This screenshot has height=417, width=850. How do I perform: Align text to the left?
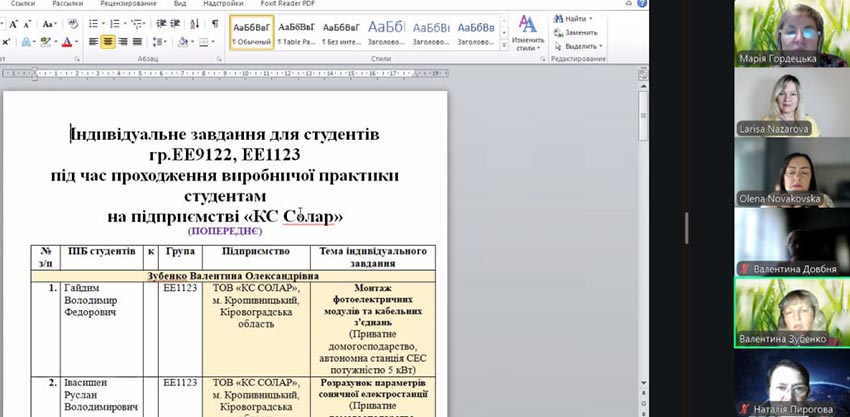[91, 42]
